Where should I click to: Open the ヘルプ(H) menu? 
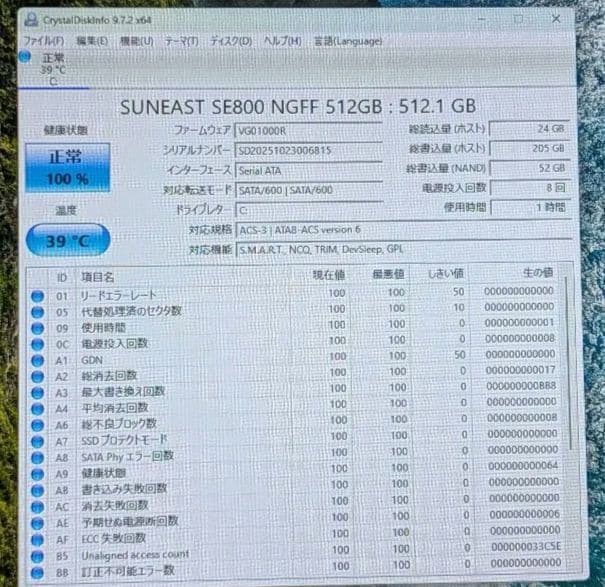tap(282, 41)
